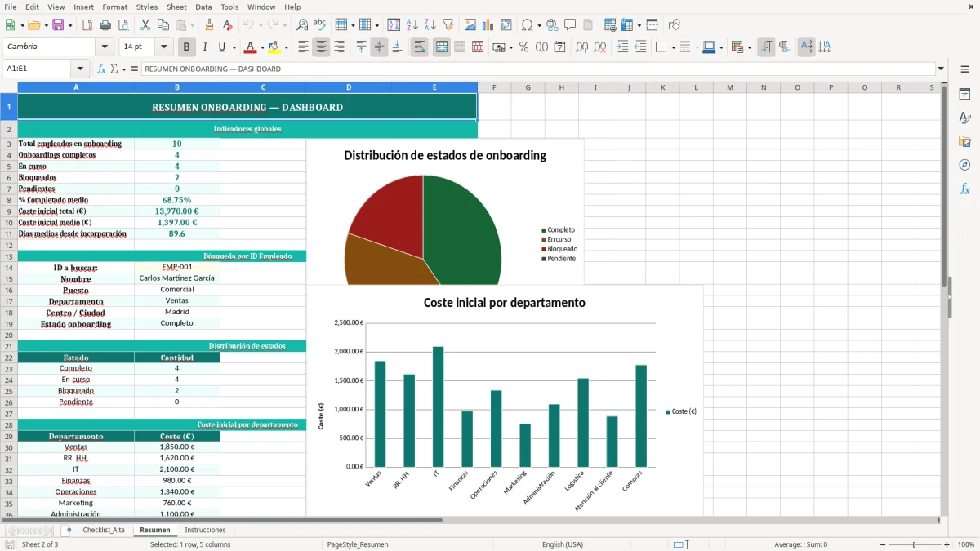Sort descending Z to A
The image size is (980, 551).
click(x=430, y=25)
